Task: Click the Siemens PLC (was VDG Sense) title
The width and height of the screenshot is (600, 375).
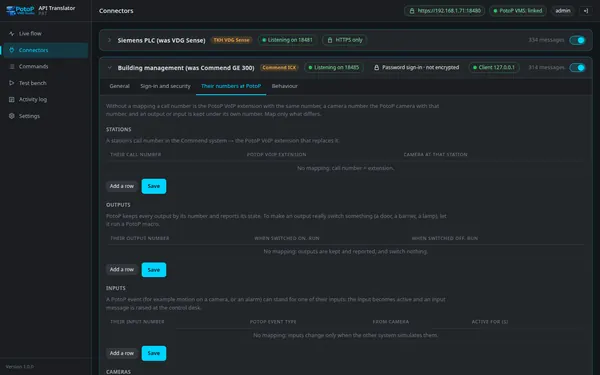Action: (x=161, y=40)
